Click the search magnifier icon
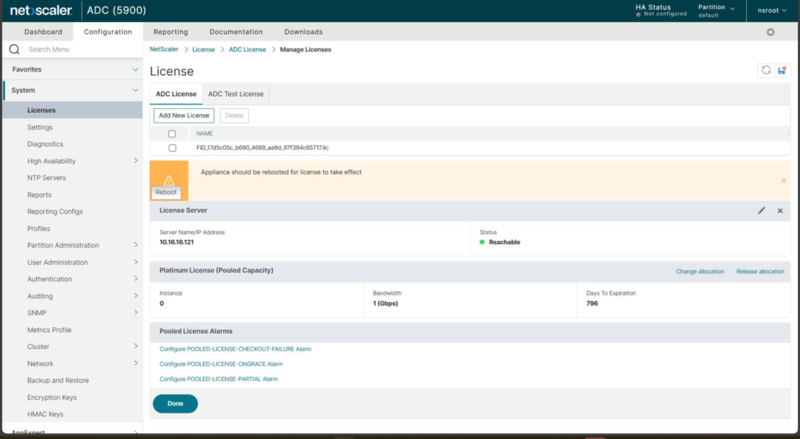The width and height of the screenshot is (800, 439). coord(14,49)
